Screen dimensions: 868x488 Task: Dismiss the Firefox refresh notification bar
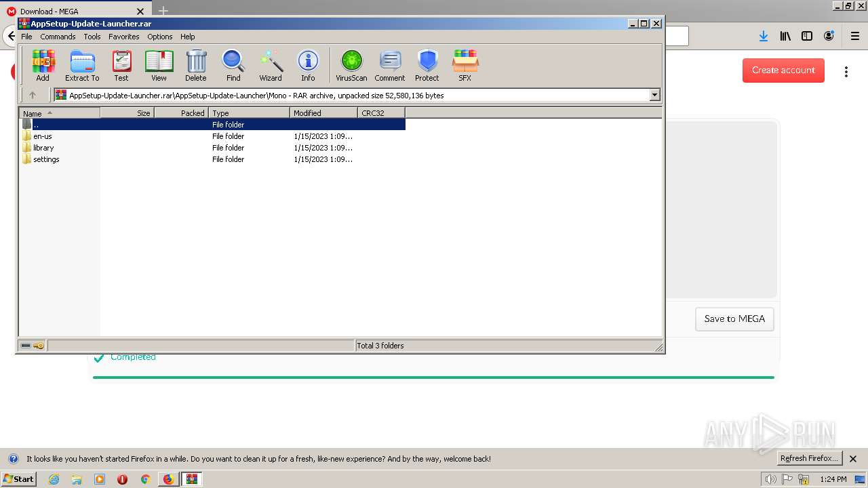[x=853, y=459]
